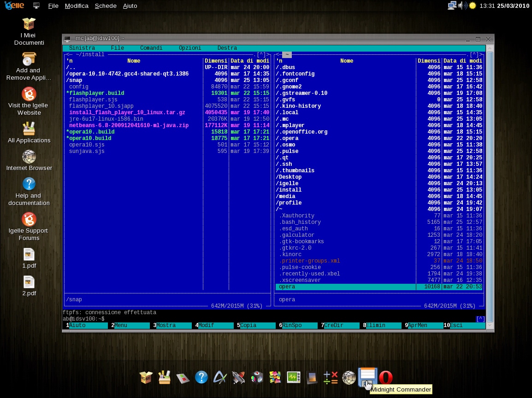The width and height of the screenshot is (532, 398).
Task: Open the Home folder icon in dock
Action: point(146,378)
